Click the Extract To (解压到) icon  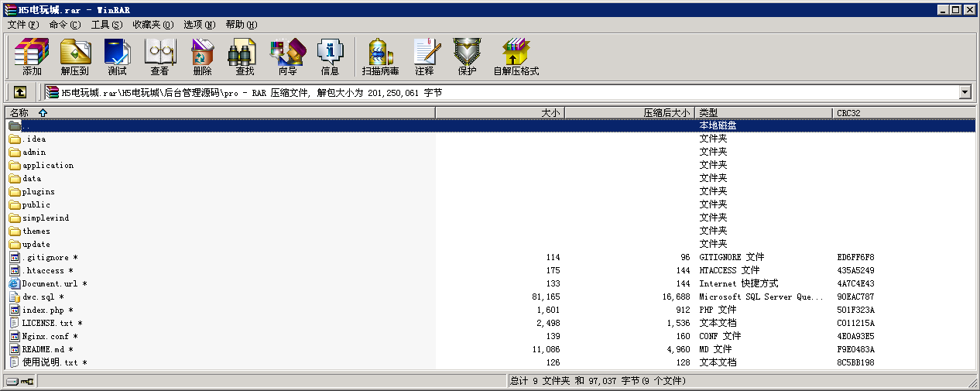[75, 57]
